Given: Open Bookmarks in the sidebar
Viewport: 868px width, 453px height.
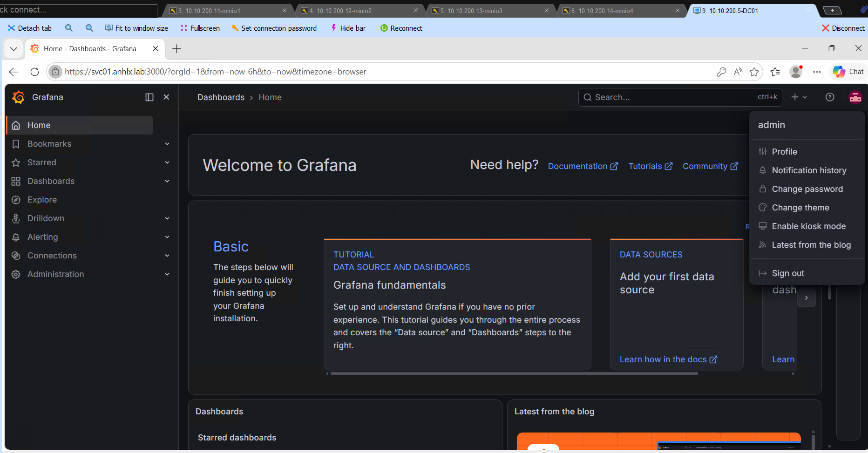Looking at the screenshot, I should (x=49, y=144).
